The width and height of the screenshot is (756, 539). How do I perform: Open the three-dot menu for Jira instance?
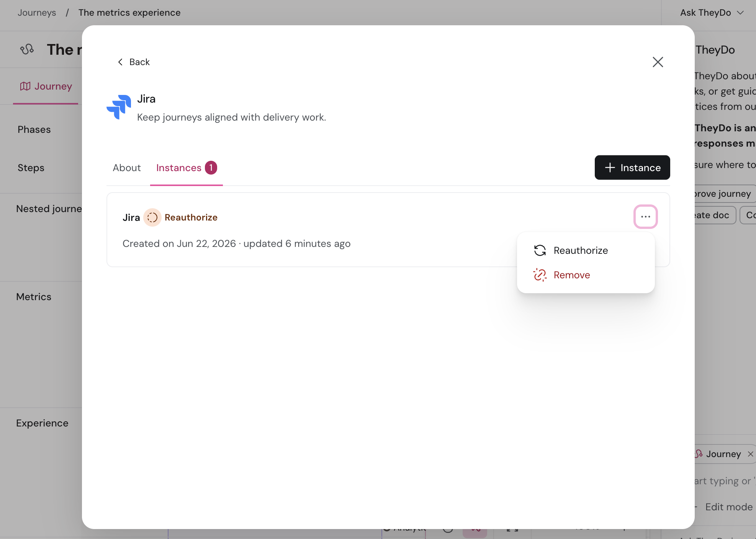click(645, 217)
